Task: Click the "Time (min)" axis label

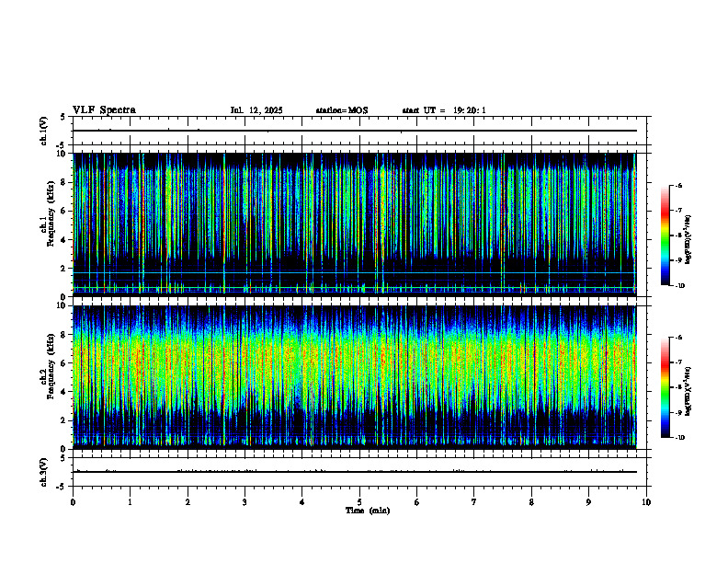Action: pos(368,511)
